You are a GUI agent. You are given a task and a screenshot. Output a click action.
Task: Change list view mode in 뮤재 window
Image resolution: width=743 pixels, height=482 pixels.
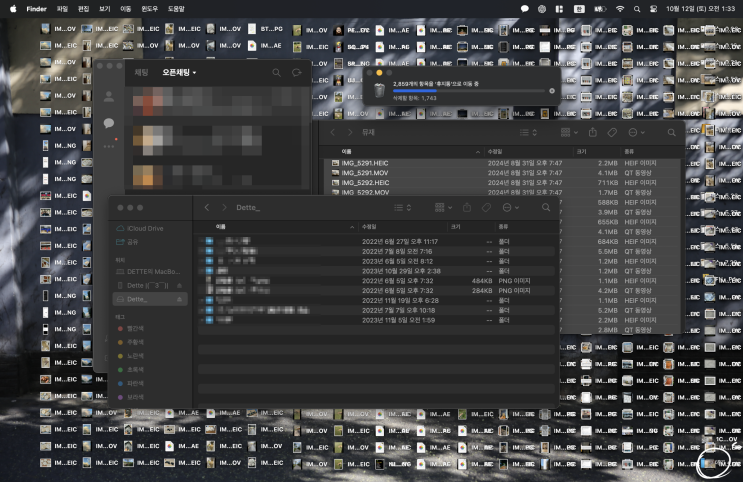point(528,132)
